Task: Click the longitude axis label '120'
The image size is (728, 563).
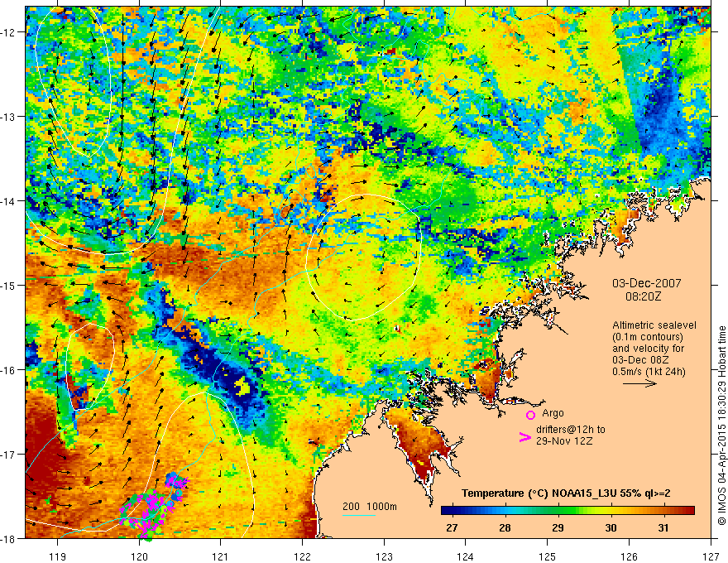Action: pos(139,556)
